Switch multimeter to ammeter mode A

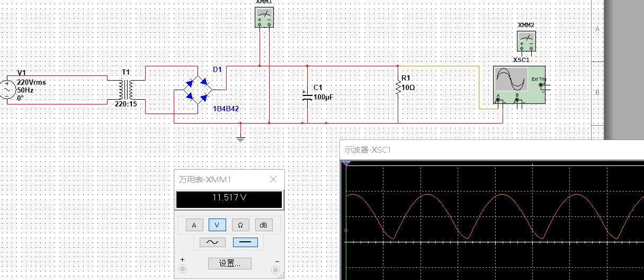tap(194, 225)
